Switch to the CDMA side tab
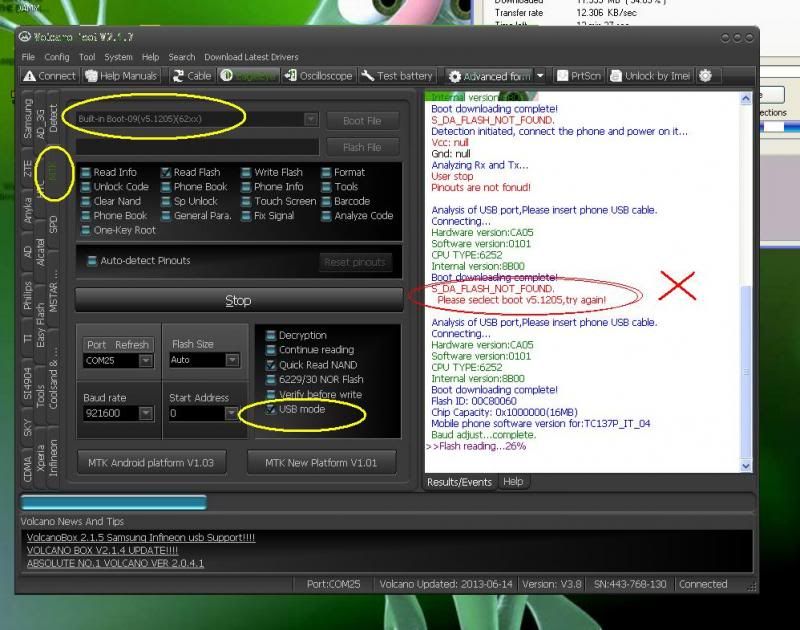800x630 pixels. coord(28,468)
